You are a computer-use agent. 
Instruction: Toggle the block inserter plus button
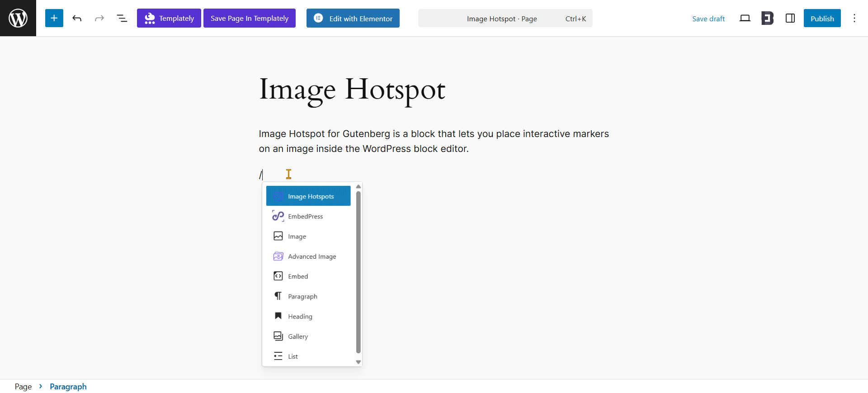(x=54, y=18)
